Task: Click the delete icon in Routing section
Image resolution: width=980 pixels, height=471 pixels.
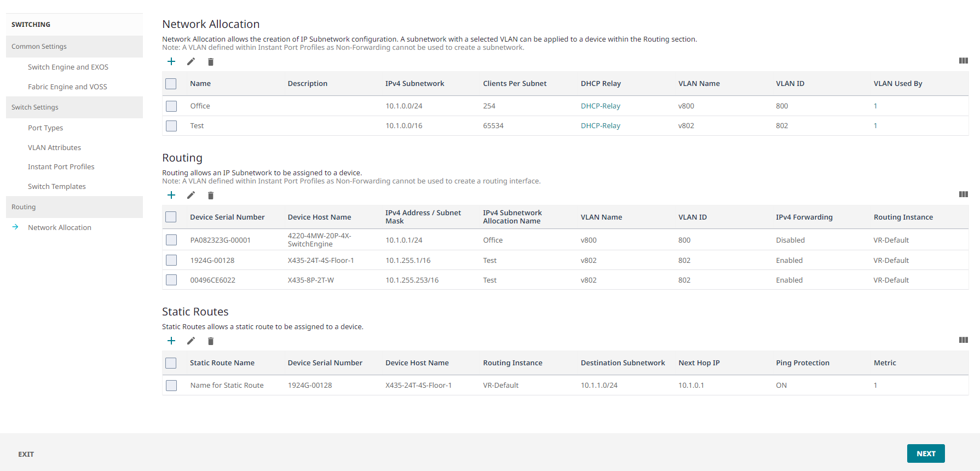Action: pos(211,196)
